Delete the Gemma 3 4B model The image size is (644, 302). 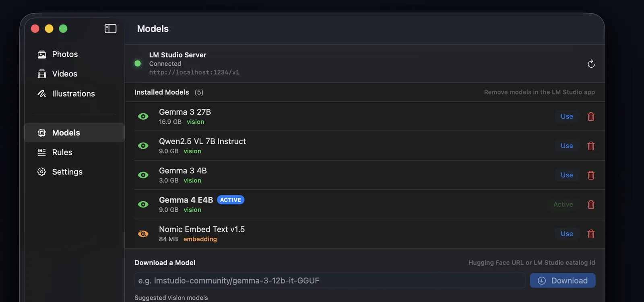(x=591, y=175)
